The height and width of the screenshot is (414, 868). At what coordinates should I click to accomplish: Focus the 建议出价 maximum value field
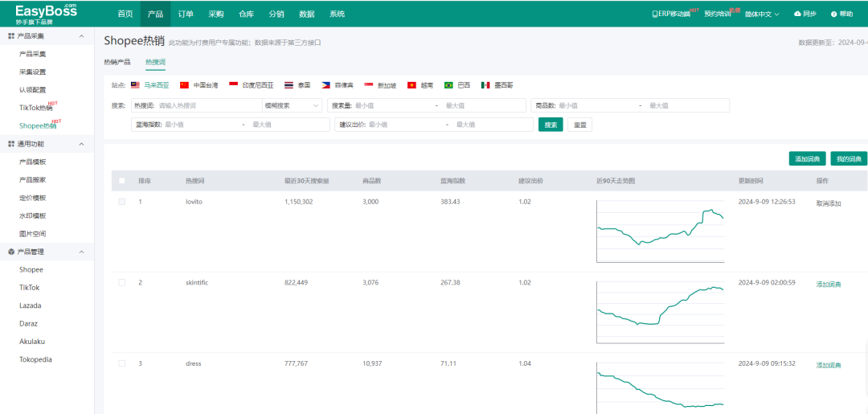coord(493,125)
